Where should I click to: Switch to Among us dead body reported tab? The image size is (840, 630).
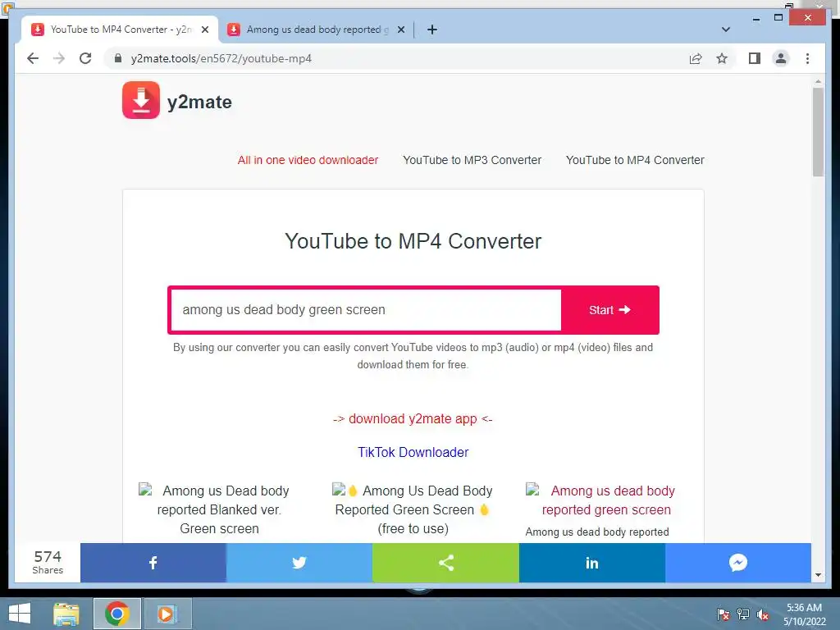(x=316, y=30)
